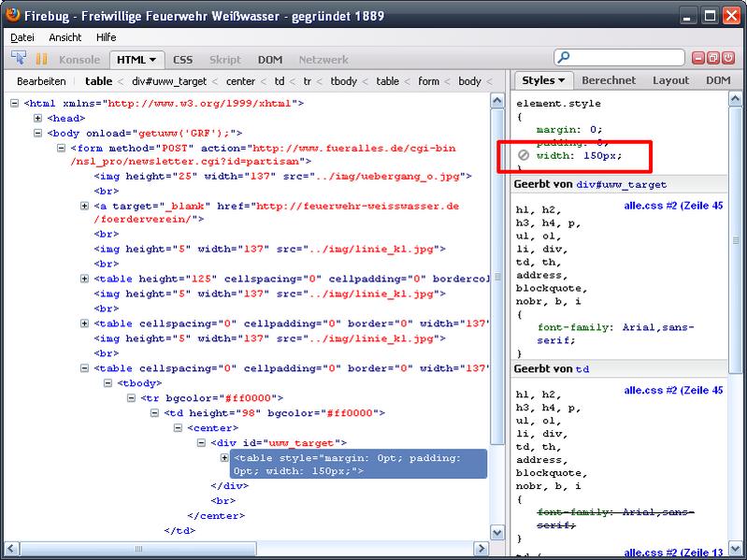The image size is (747, 560).
Task: Switch to the CSS tab
Action: click(182, 60)
